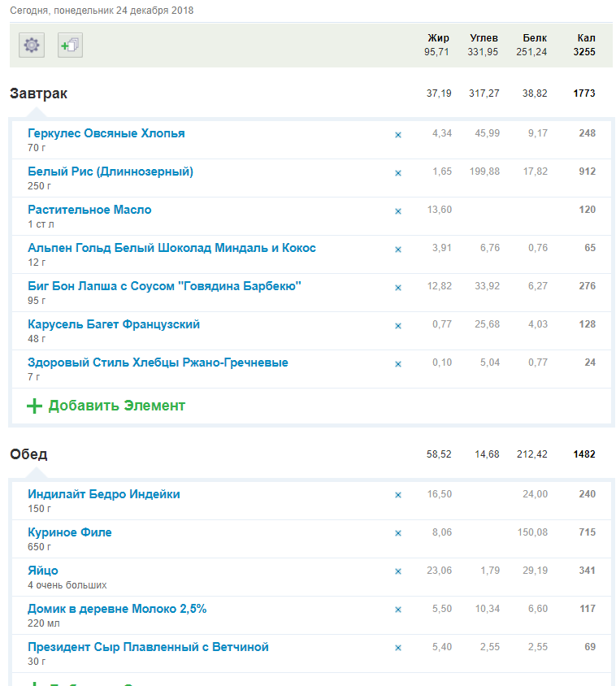
Task: Remove Растительное Масло via its X icon
Action: tap(398, 211)
